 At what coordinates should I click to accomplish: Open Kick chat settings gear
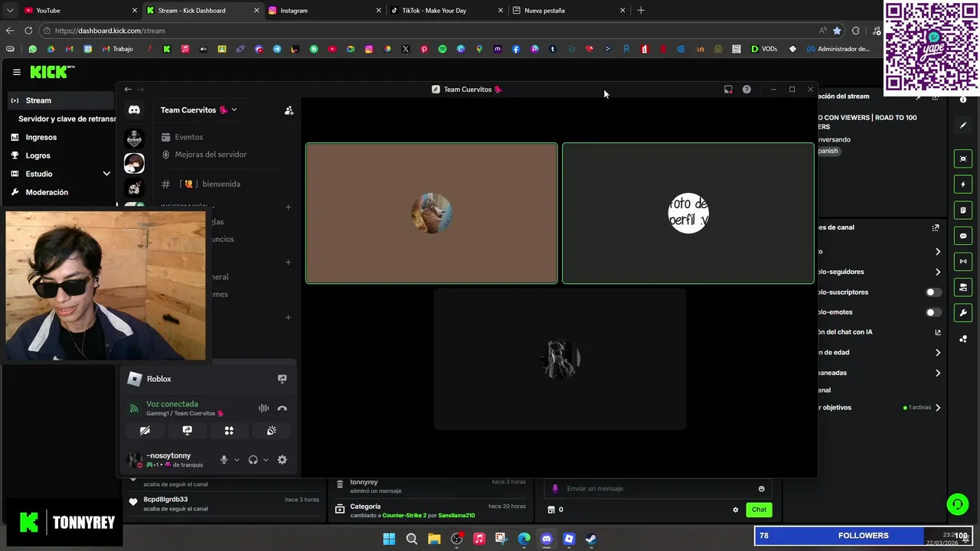pos(735,510)
